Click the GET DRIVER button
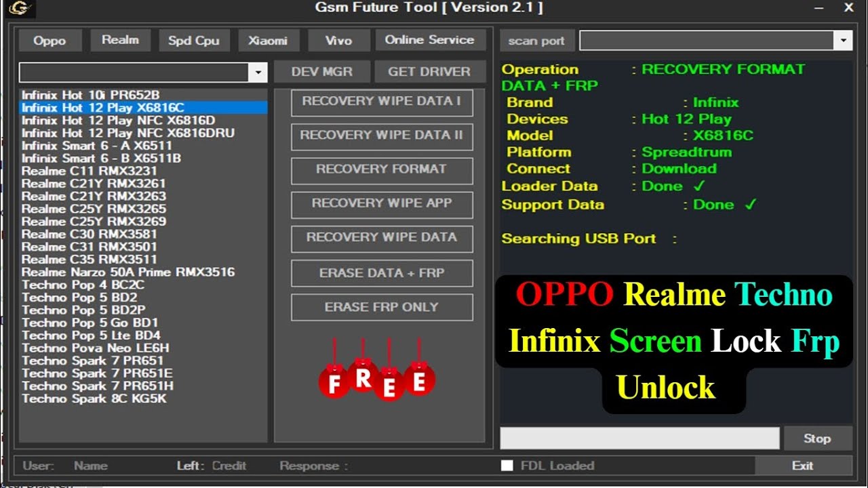The image size is (868, 488). pos(429,72)
